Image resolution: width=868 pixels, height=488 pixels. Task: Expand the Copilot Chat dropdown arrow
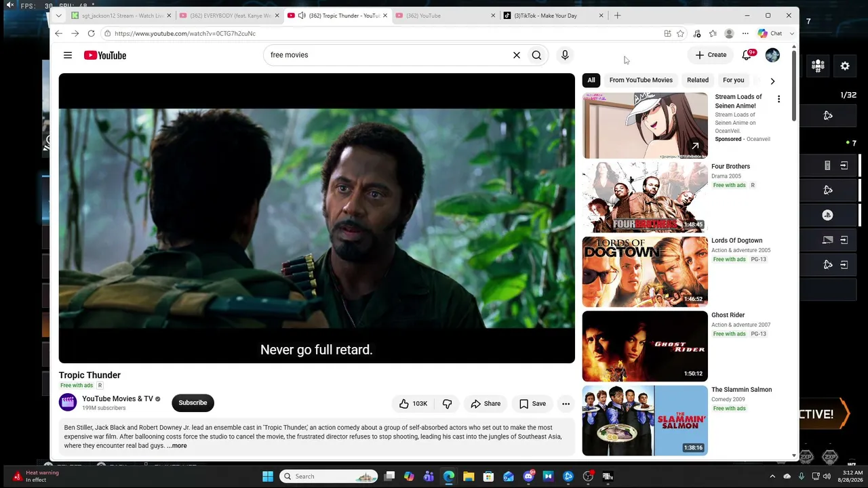tap(791, 33)
